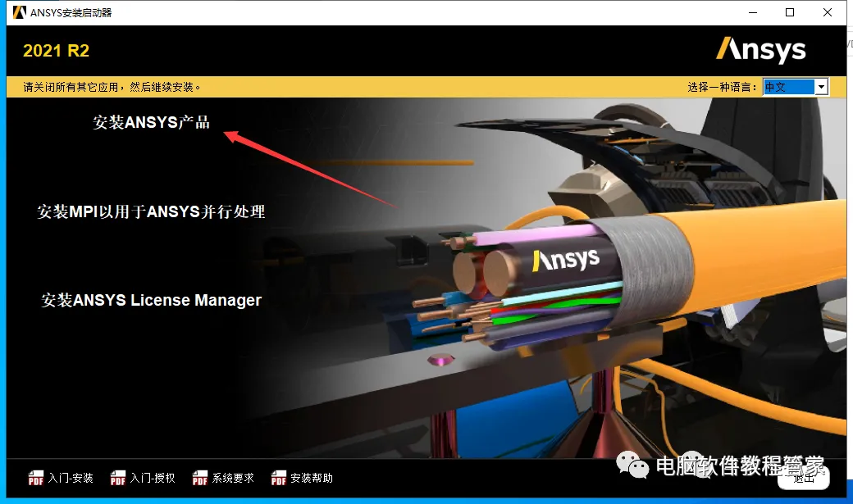Image resolution: width=853 pixels, height=504 pixels.
Task: Open the 安装帮助 PDF icon
Action: tap(279, 478)
